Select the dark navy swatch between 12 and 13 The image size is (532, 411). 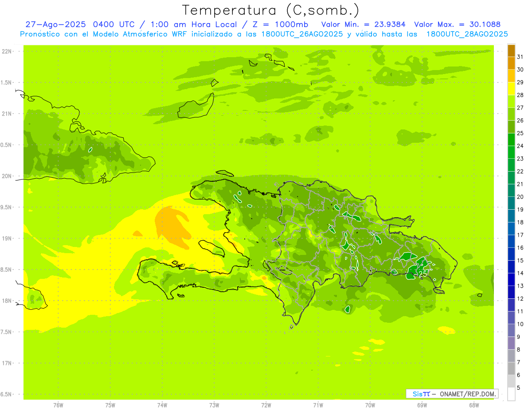point(511,292)
